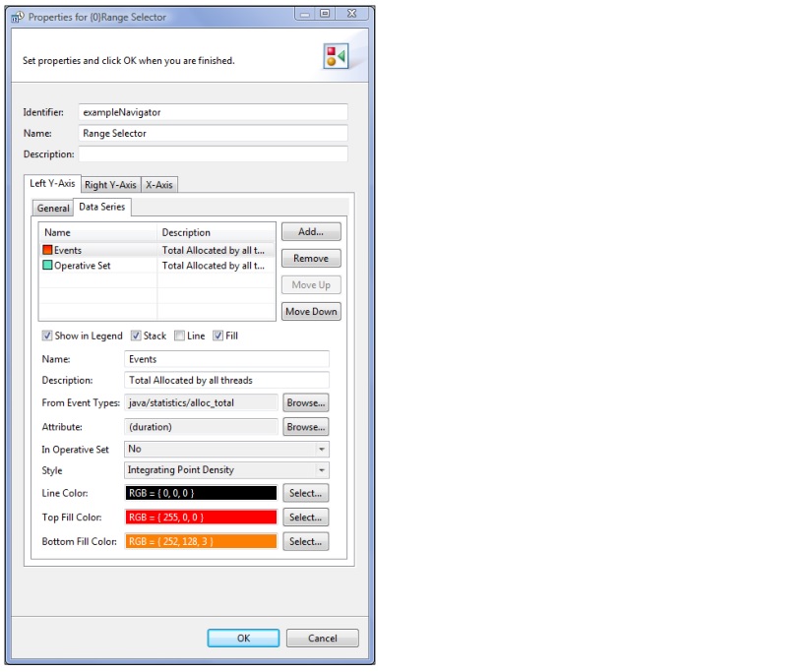Click OK to confirm properties
Screen dimensions: 806x672
(243, 639)
